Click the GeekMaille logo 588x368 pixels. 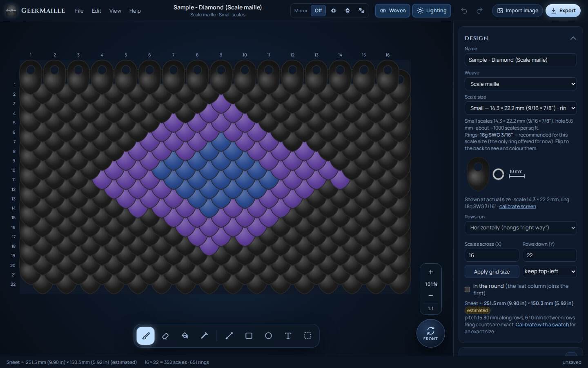35,11
